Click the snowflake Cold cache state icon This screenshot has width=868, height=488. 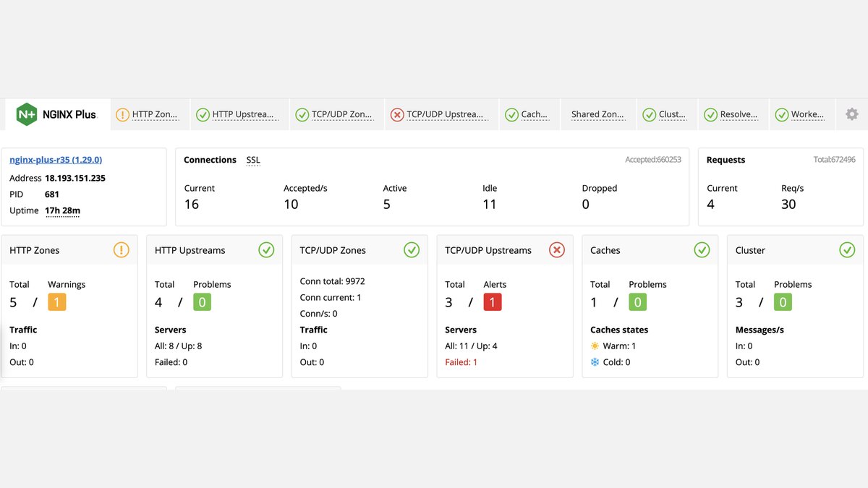tap(595, 362)
